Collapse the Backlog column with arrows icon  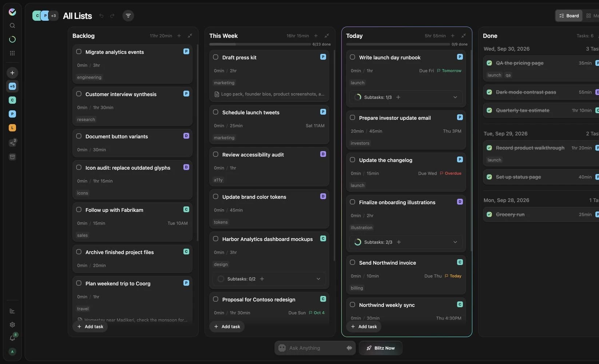(x=190, y=36)
